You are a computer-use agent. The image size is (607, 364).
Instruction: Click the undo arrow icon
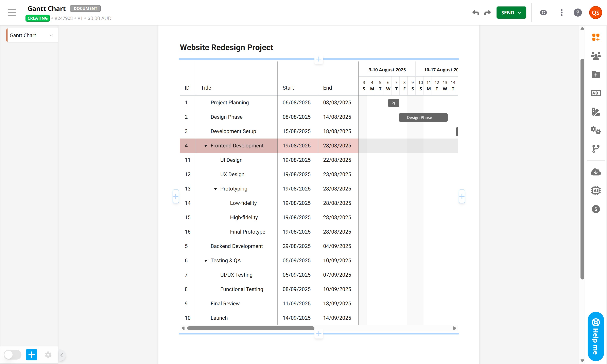pos(475,13)
